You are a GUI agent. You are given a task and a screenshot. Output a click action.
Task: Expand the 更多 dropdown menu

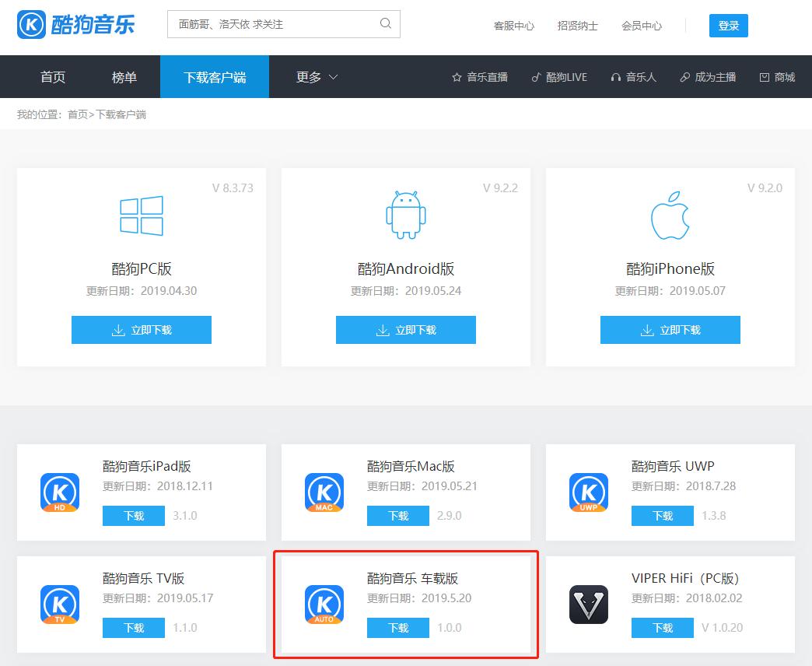[316, 76]
